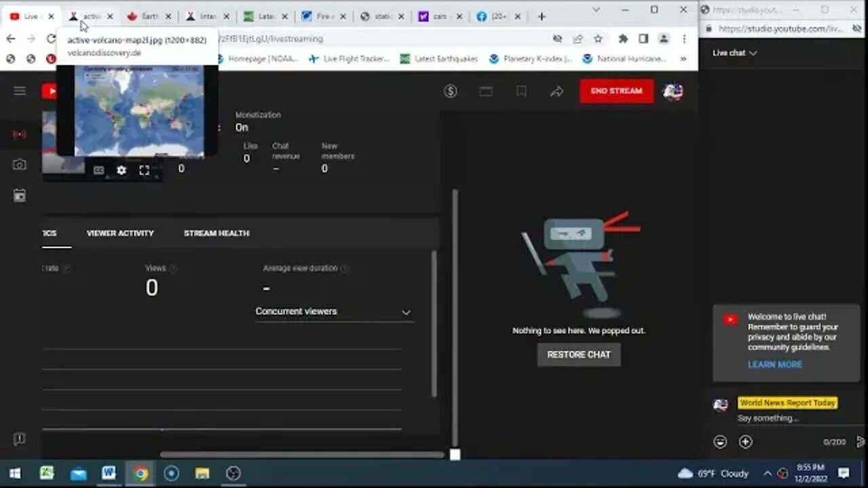Click the horizontal scrollbar at bottom
The width and height of the screenshot is (868, 488).
point(302,455)
